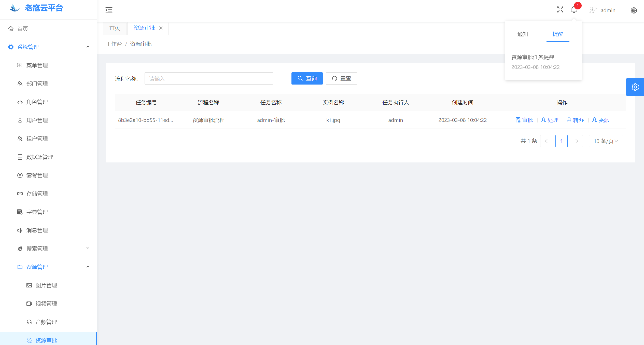Open the 10 条/页 page size dropdown
Screen dimensions: 644x345
[x=606, y=141]
